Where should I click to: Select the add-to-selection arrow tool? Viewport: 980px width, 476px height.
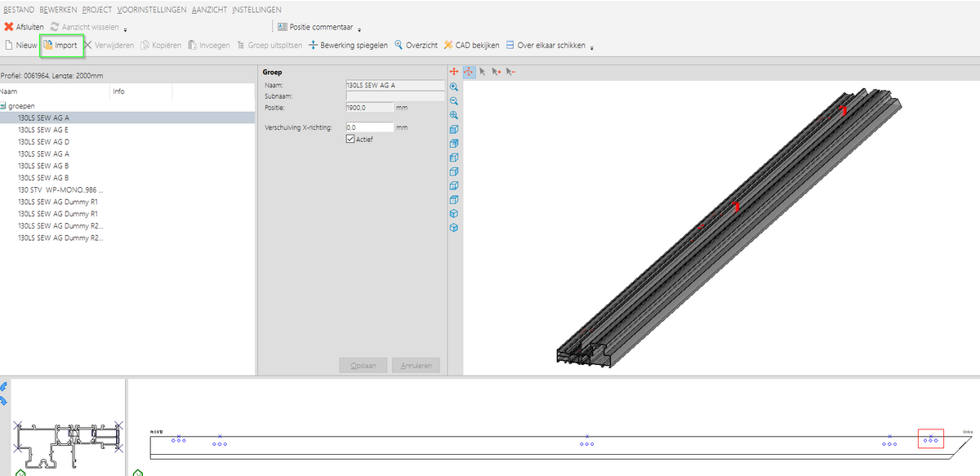coord(497,72)
